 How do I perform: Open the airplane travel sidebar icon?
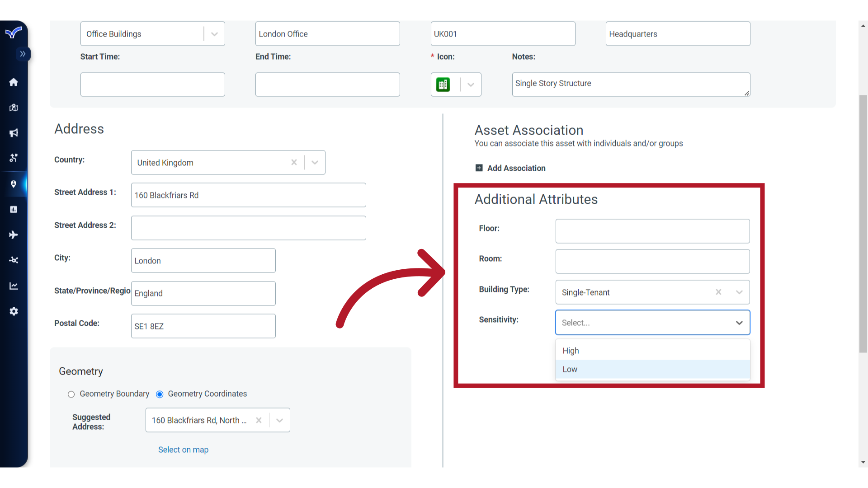(14, 235)
